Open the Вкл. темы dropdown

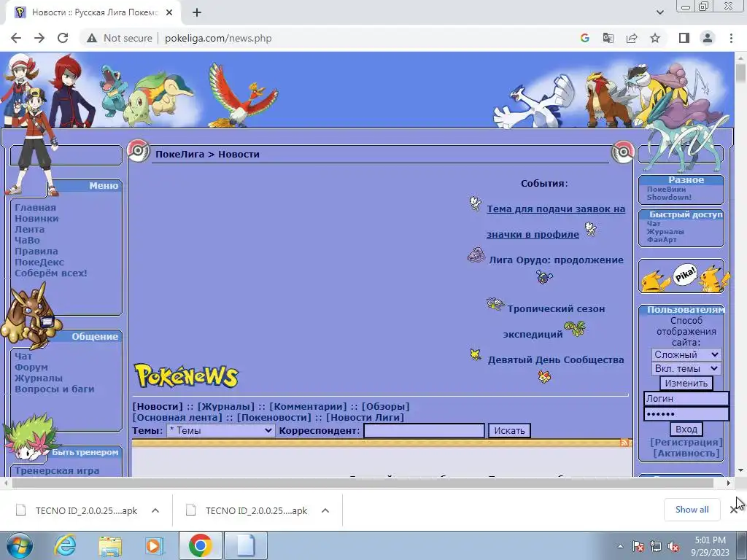[686, 368]
